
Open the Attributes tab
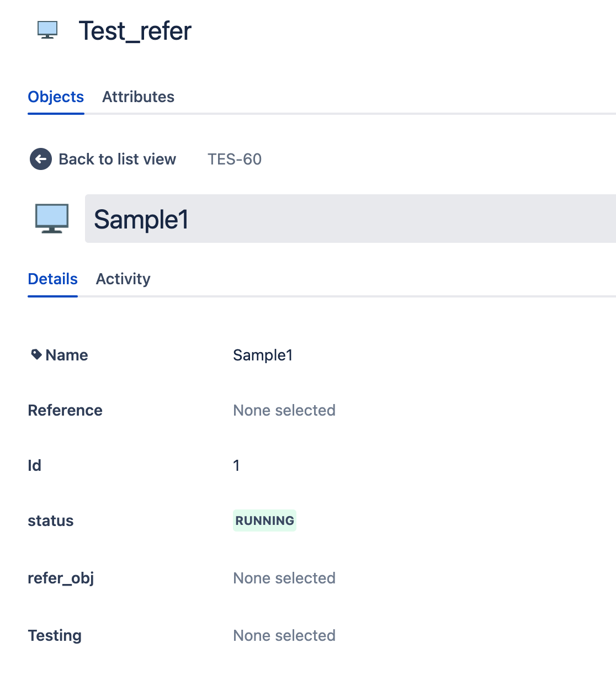138,97
